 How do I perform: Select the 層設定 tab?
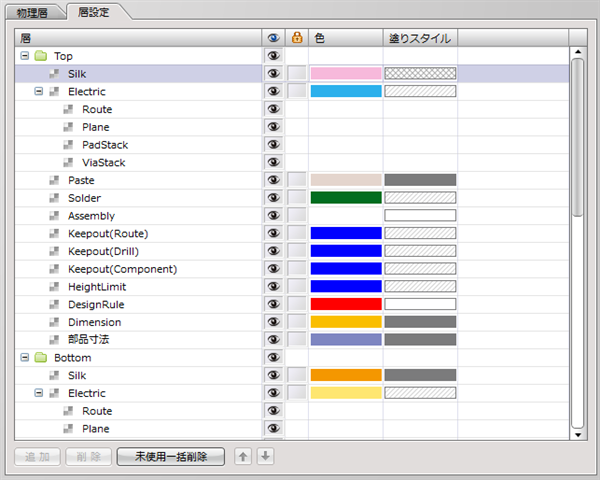click(x=98, y=12)
